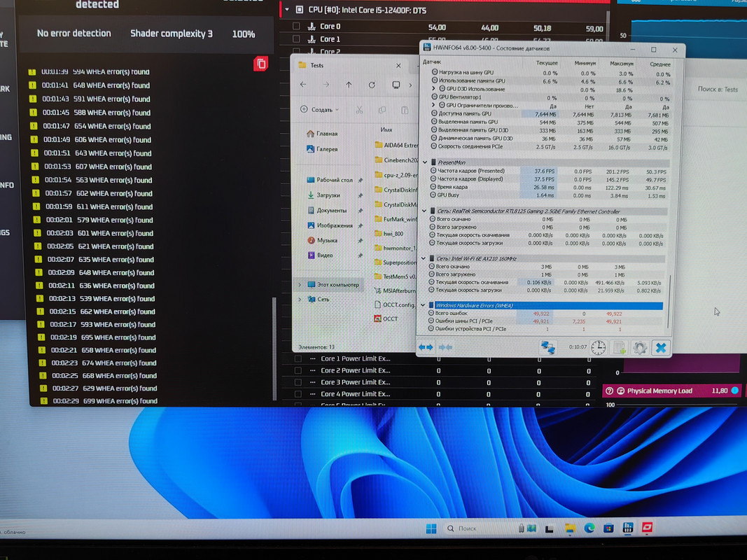
Task: Click Explorer back arrow in Tests window
Action: 303,84
